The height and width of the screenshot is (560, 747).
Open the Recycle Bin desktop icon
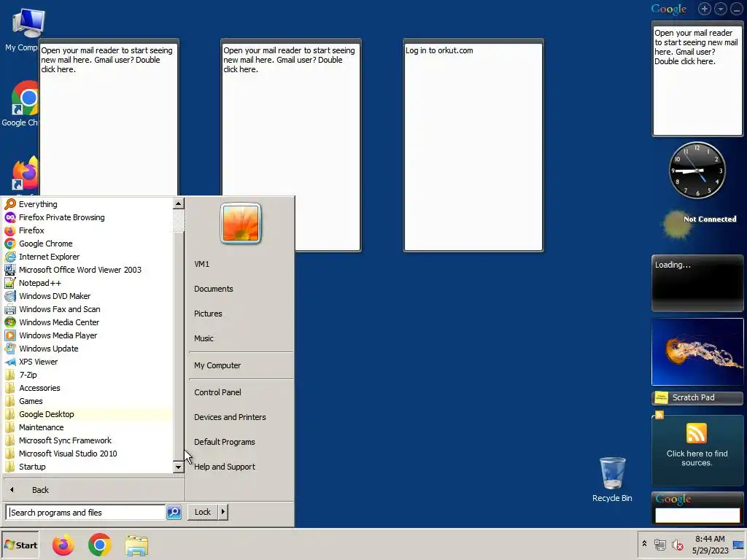pos(612,480)
